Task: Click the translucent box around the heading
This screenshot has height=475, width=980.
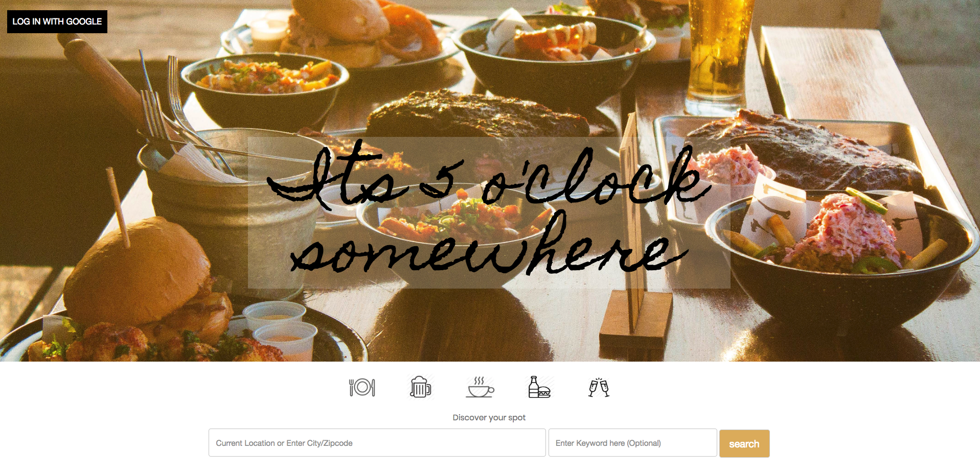Action: (x=489, y=212)
